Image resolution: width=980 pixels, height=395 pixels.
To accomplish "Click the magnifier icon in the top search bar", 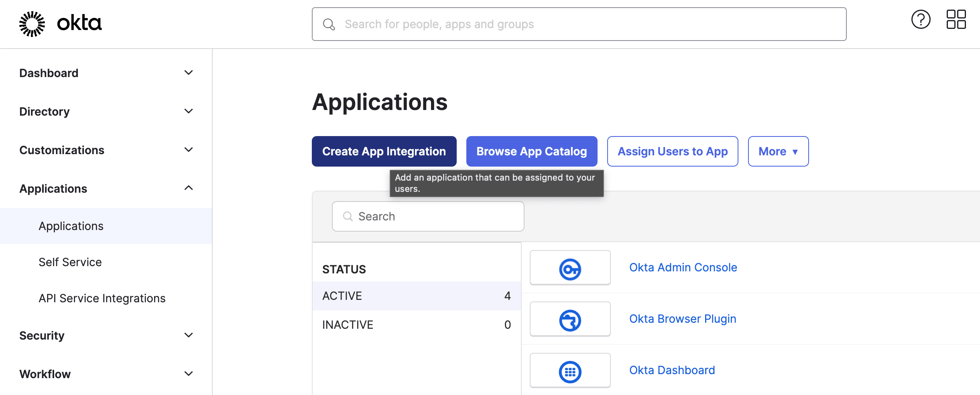I will (329, 24).
